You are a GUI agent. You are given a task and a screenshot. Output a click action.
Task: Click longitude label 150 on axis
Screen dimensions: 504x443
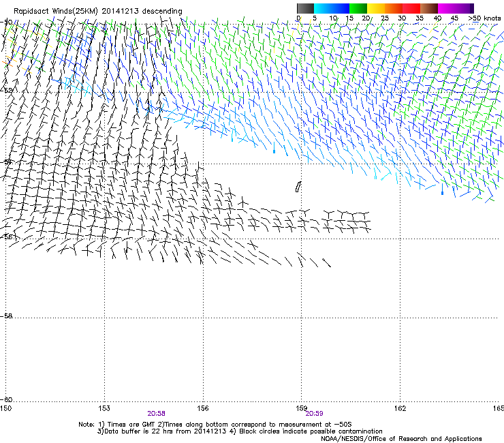[5, 408]
